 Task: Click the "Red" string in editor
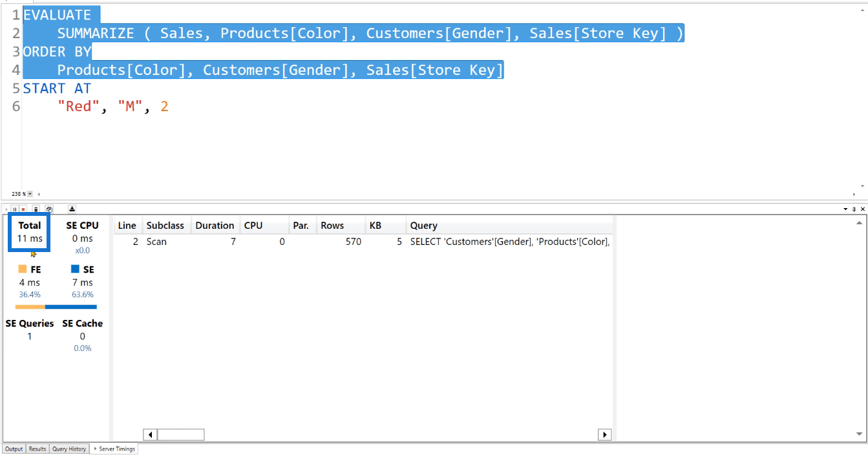tap(79, 107)
